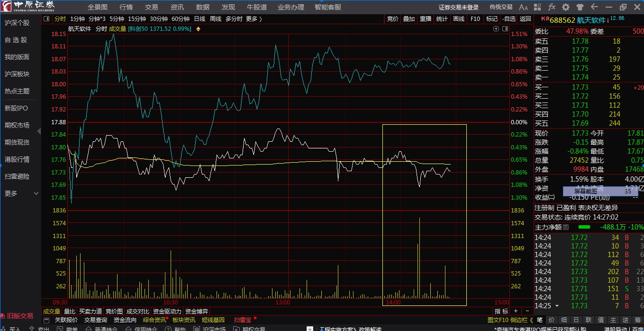Screen dimensions: 644x331
Task: Toggle the 叠加 overlay button
Action: pyautogui.click(x=409, y=19)
